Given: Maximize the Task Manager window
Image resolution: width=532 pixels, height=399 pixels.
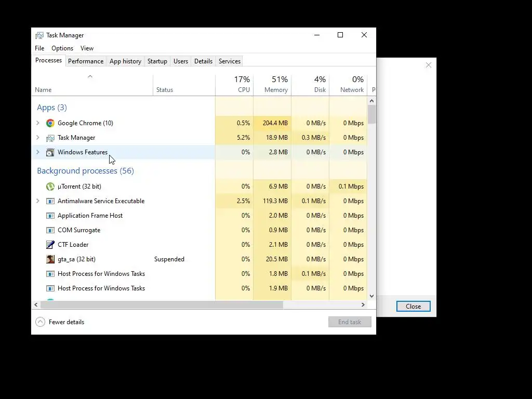Looking at the screenshot, I should pyautogui.click(x=340, y=35).
